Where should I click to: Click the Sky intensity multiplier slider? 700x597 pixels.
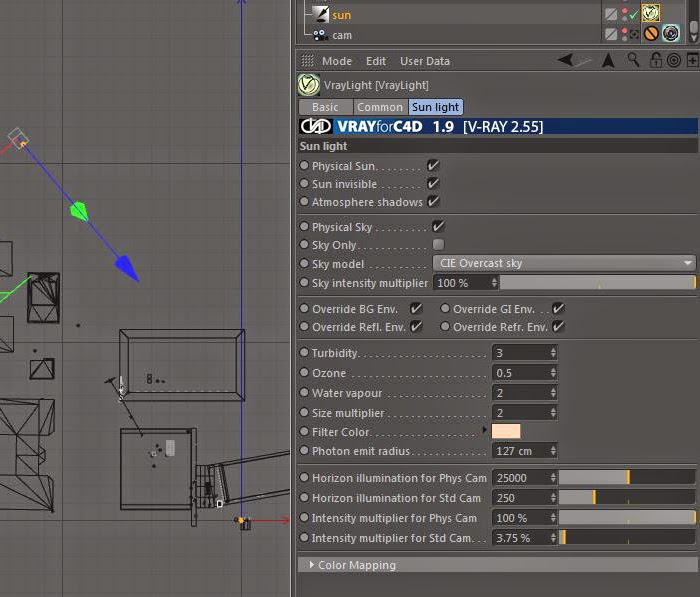point(597,283)
